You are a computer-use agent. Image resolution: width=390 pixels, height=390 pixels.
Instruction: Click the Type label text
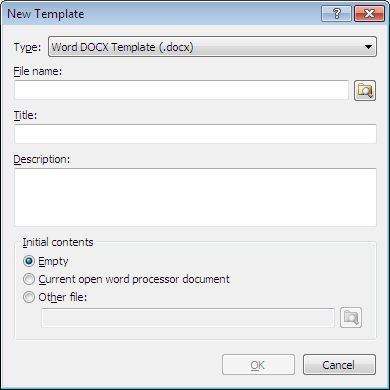[x=27, y=47]
